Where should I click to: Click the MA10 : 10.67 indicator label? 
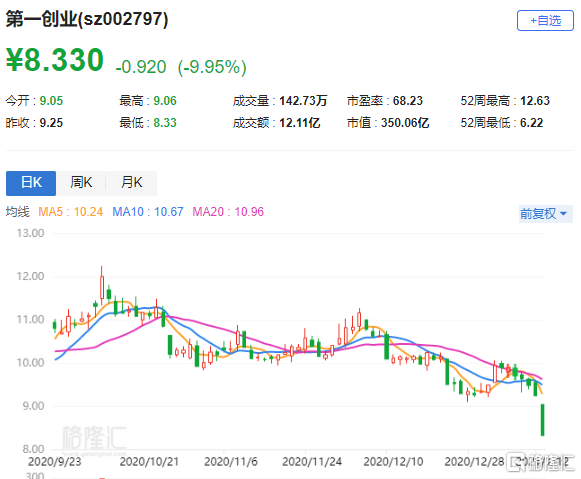pos(148,212)
